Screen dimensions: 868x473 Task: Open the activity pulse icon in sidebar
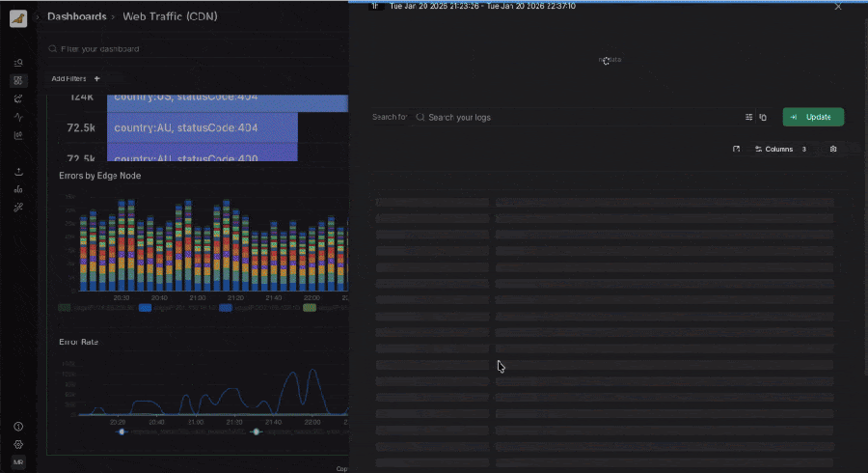tap(18, 117)
